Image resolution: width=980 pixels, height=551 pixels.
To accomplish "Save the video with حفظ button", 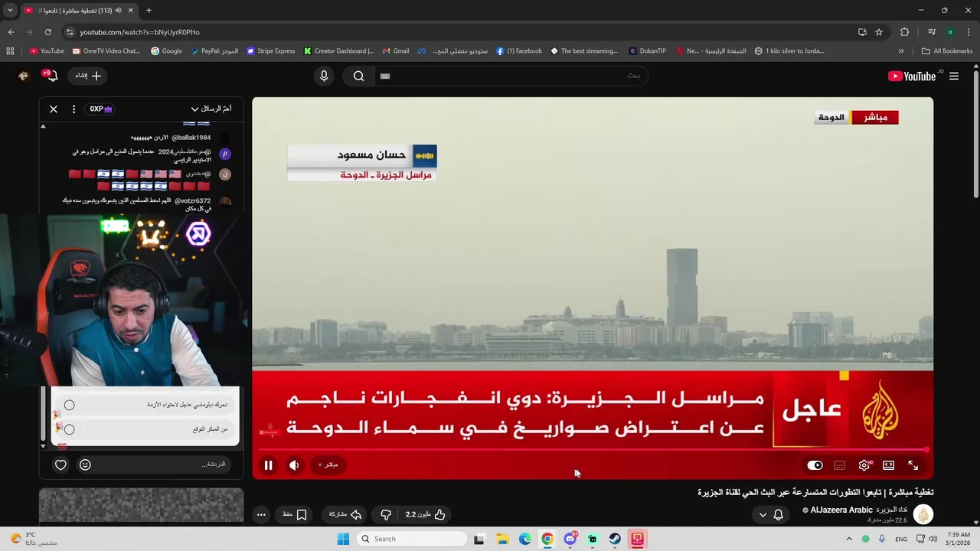I will click(295, 514).
